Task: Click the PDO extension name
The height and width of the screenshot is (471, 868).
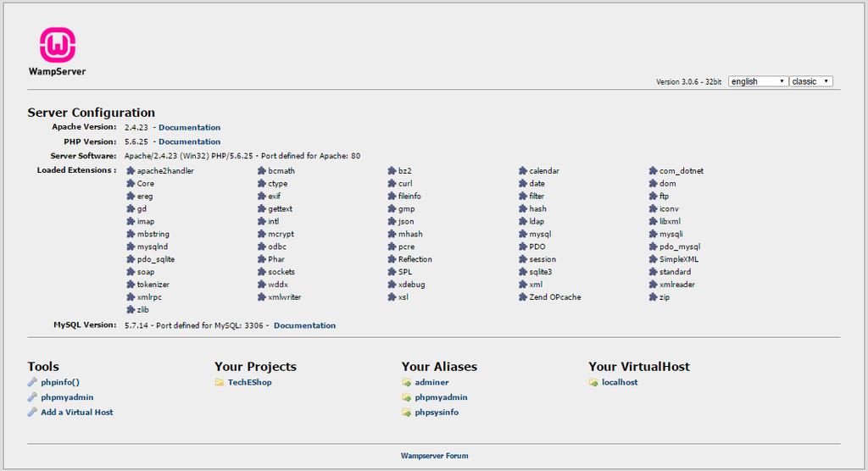Action: click(x=537, y=247)
